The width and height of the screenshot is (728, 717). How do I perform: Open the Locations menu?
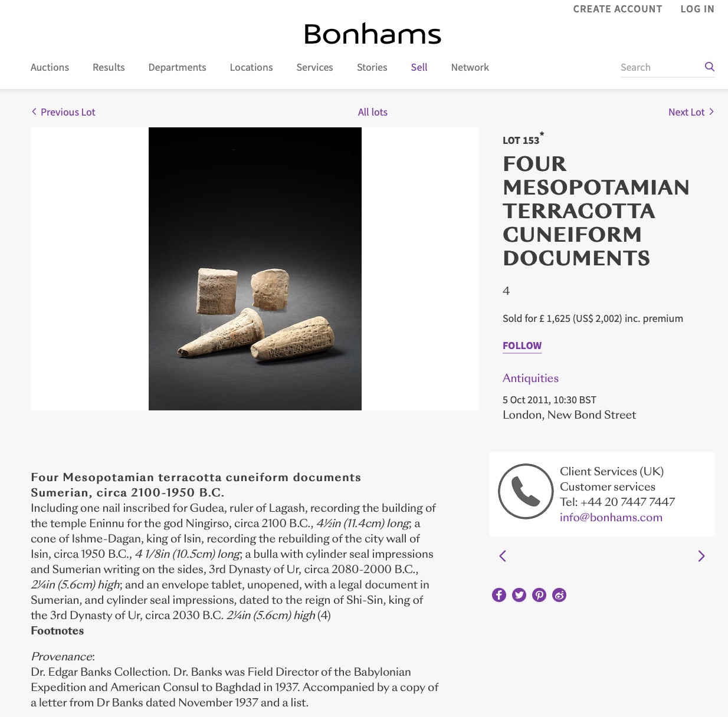251,67
